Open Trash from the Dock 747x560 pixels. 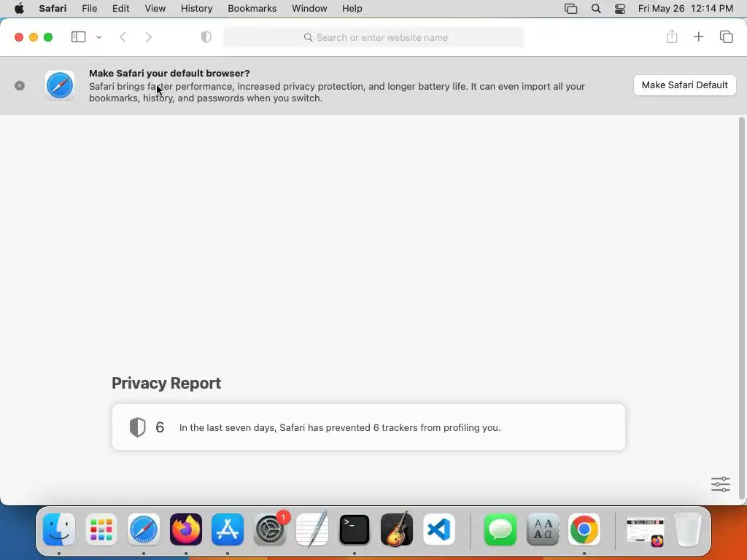point(687,529)
